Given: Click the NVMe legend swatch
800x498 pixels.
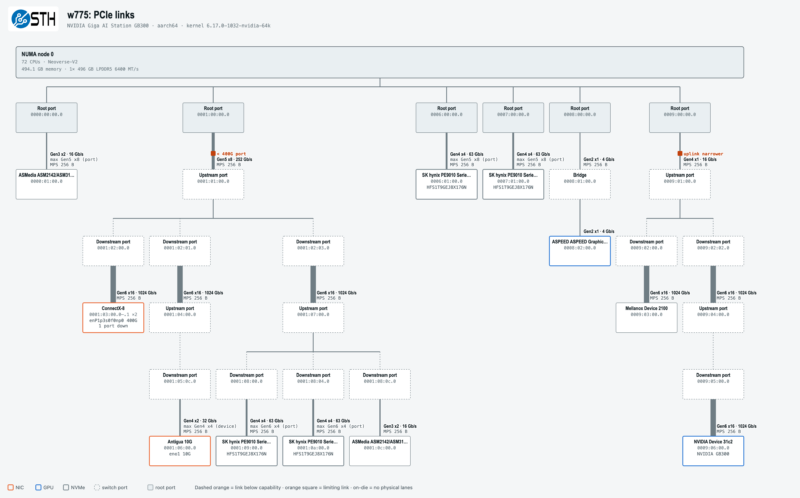Looking at the screenshot, I should (x=66, y=487).
